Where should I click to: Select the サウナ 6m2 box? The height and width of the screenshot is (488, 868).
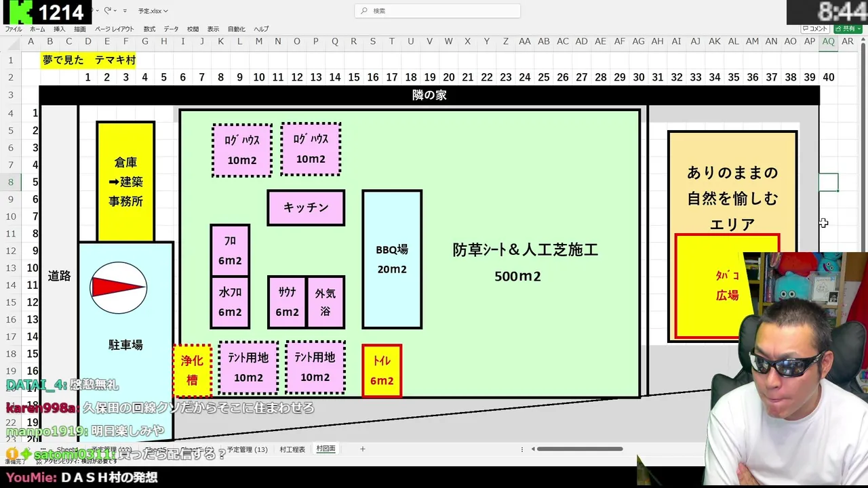click(287, 302)
